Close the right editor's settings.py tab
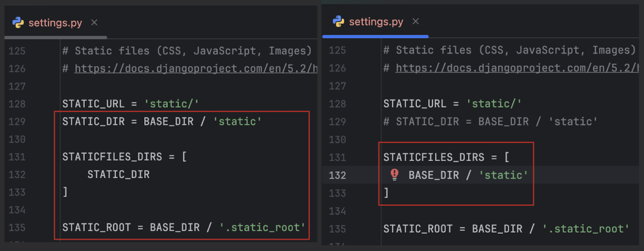Image resolution: width=644 pixels, height=251 pixels. [415, 21]
